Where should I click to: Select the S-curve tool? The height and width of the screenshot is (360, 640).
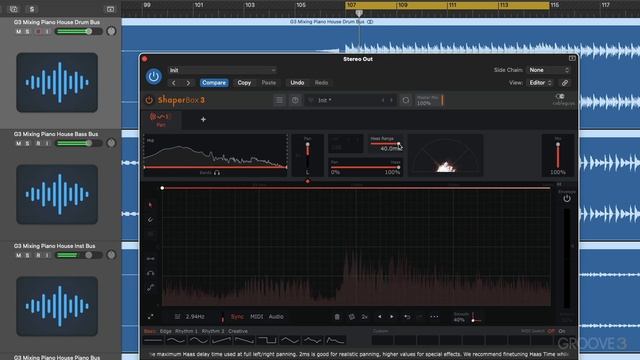point(150,288)
